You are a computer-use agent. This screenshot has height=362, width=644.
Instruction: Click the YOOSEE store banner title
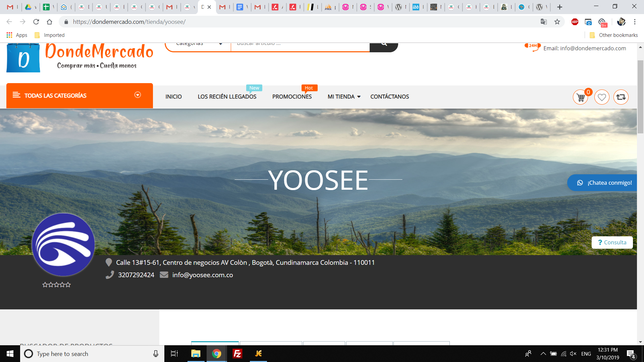point(318,180)
